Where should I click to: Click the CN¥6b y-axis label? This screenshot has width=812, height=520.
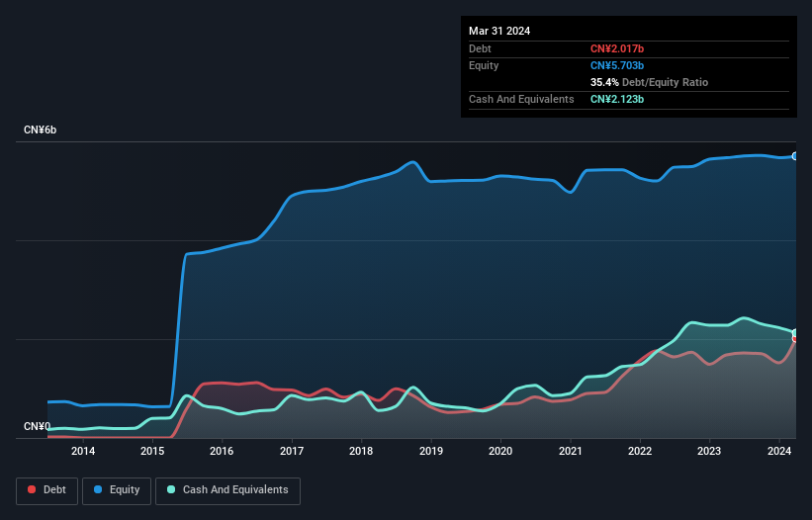pyautogui.click(x=40, y=130)
